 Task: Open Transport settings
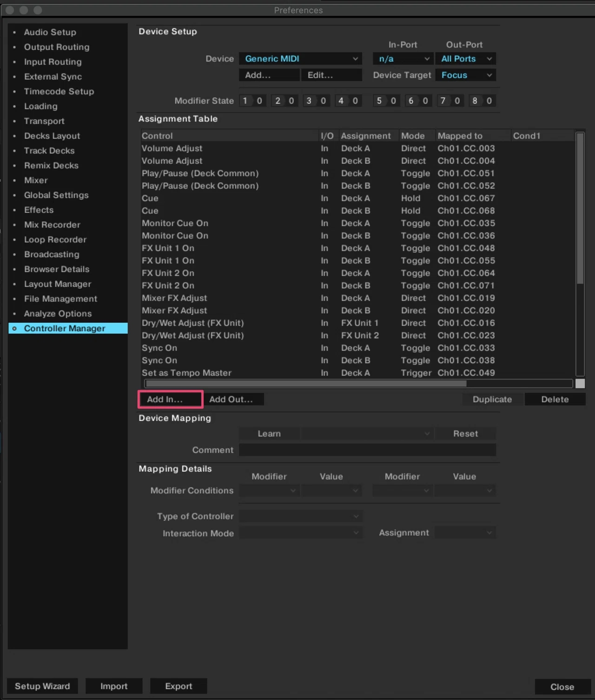coord(44,121)
